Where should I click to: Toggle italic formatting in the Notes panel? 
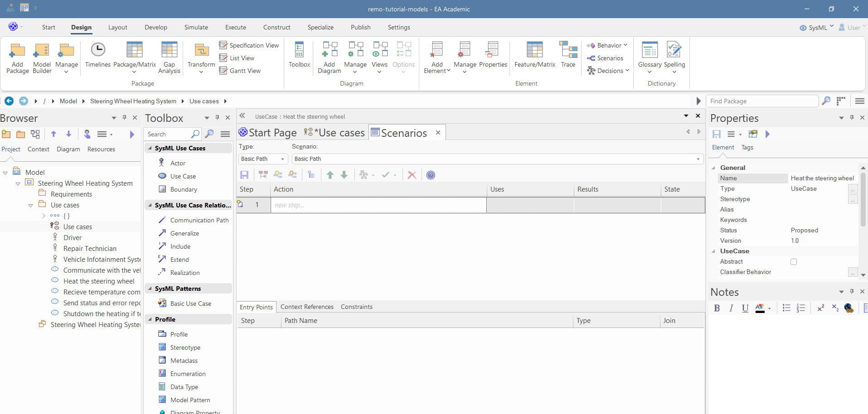pyautogui.click(x=731, y=308)
